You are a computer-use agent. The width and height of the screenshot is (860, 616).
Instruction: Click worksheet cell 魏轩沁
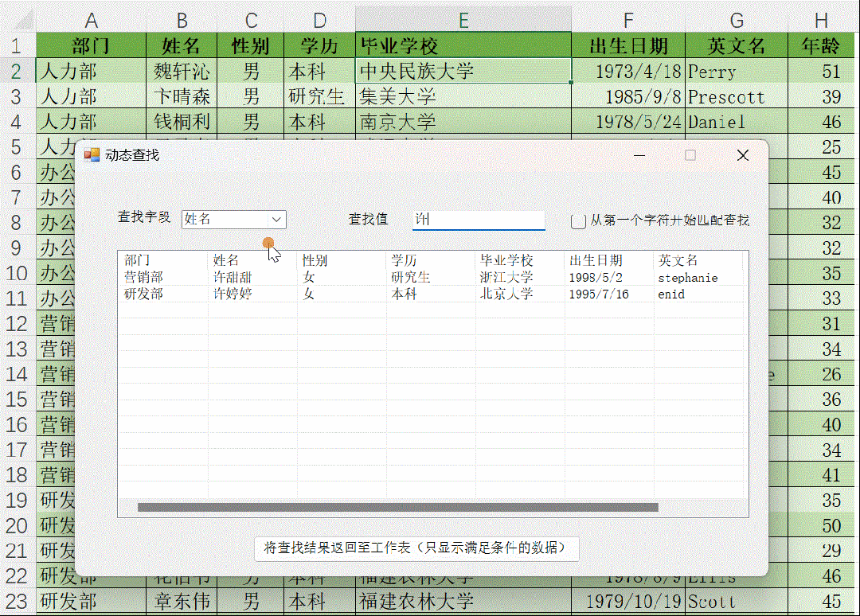[182, 72]
